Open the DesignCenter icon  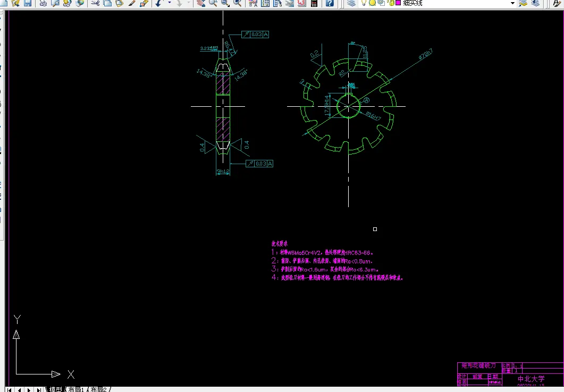[x=265, y=3]
